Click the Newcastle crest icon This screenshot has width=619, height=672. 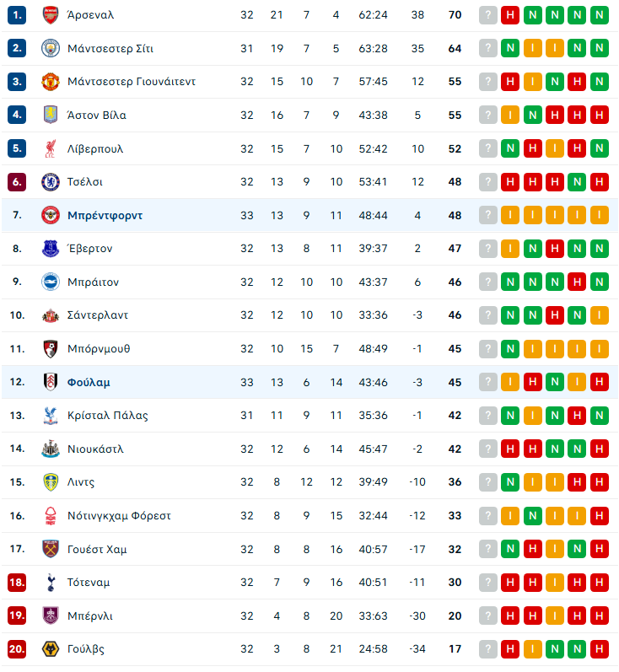[51, 449]
